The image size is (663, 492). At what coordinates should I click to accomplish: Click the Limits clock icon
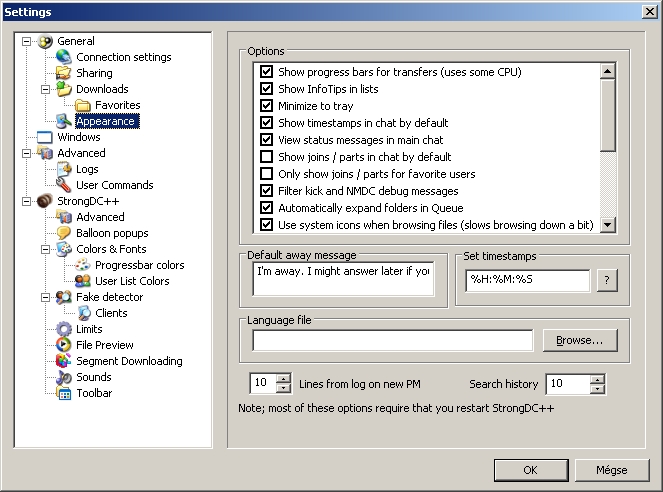coord(64,329)
